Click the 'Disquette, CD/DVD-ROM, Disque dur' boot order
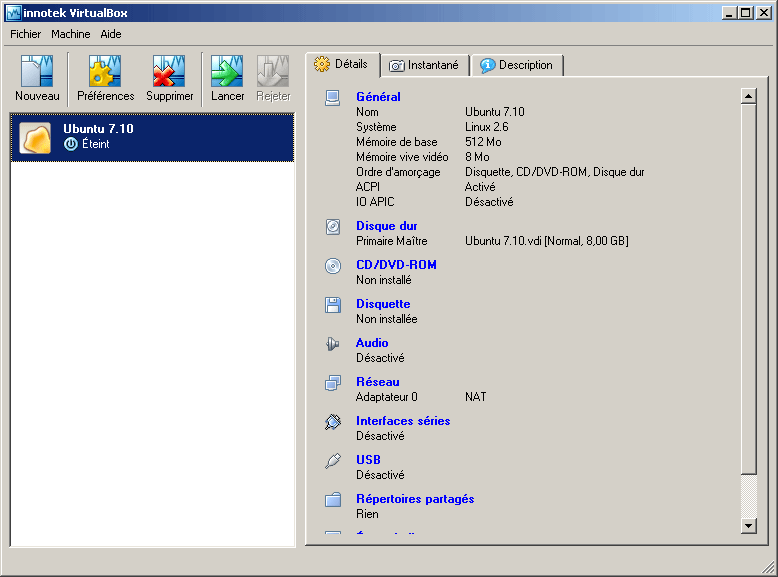 pyautogui.click(x=554, y=172)
